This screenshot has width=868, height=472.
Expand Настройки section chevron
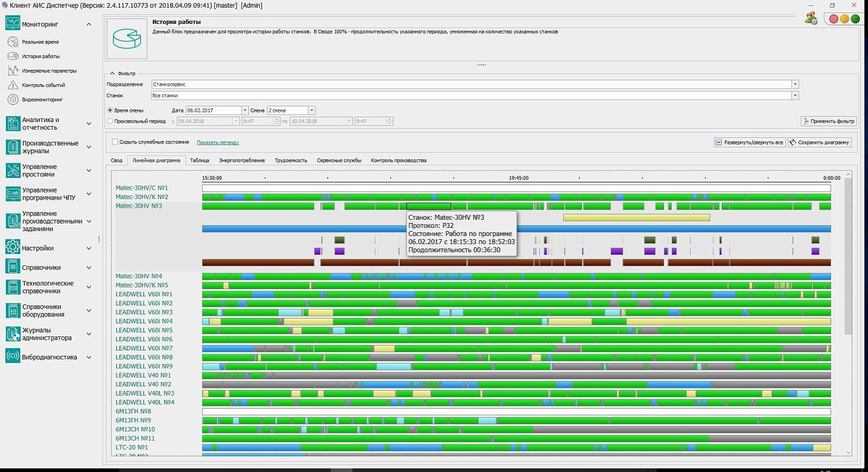(89, 248)
